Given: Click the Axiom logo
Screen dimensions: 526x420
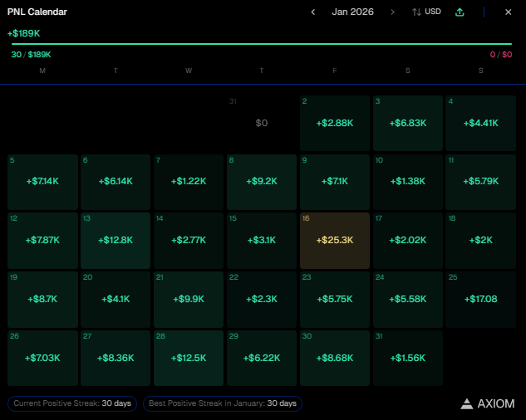Looking at the screenshot, I should coord(488,403).
